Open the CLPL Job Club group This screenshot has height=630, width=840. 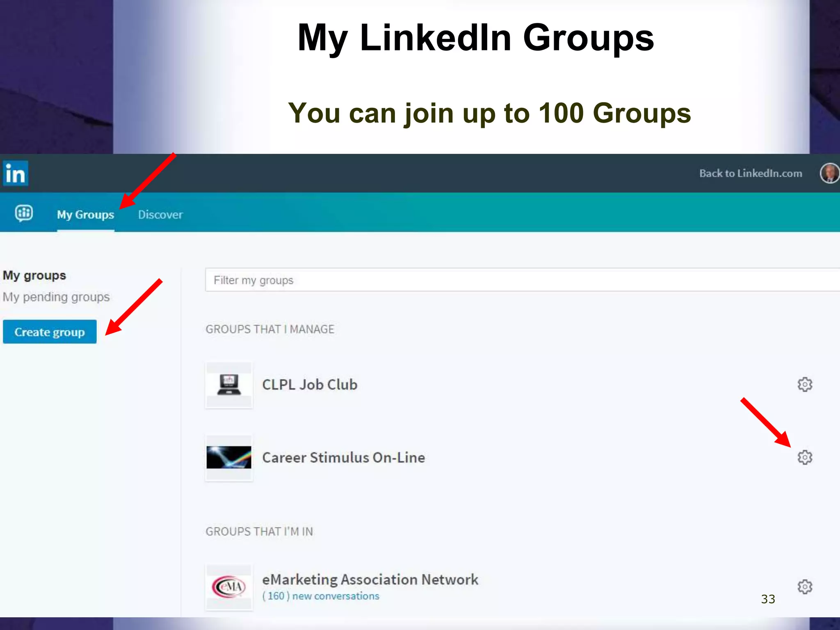click(310, 384)
